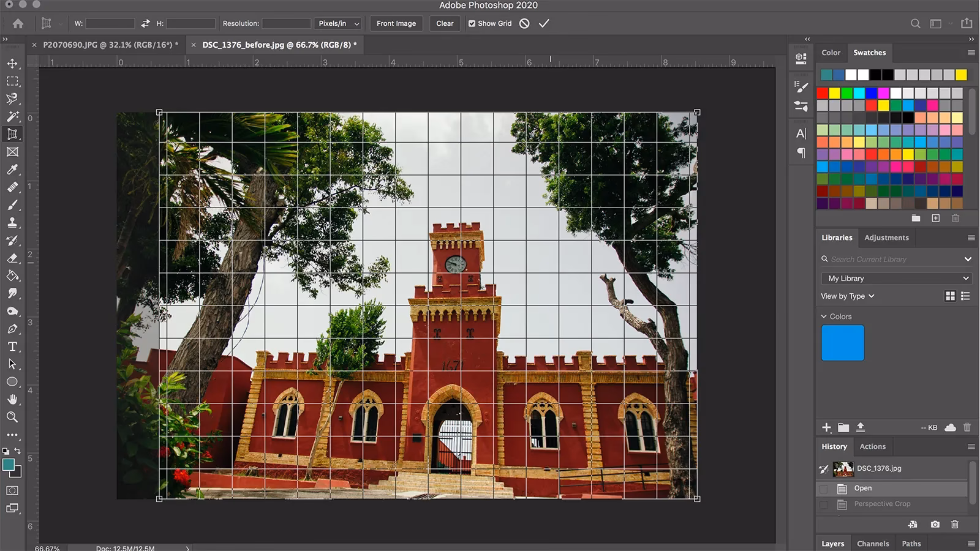Click the Front Image button
The height and width of the screenshot is (551, 980).
(396, 23)
